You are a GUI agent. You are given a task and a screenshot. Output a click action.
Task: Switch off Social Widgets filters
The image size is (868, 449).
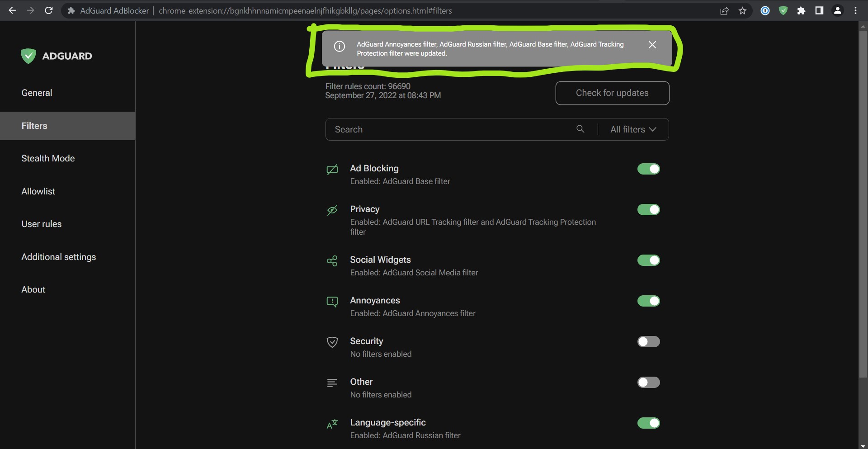[x=648, y=260]
